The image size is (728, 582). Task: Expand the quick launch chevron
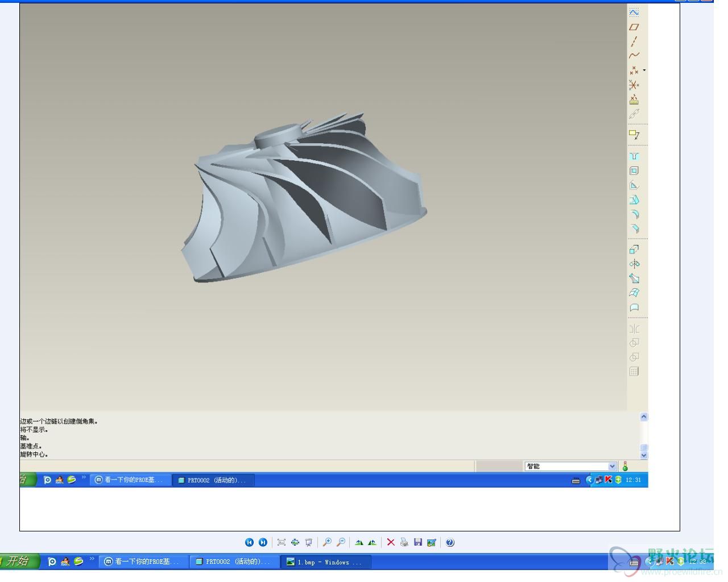tap(92, 559)
